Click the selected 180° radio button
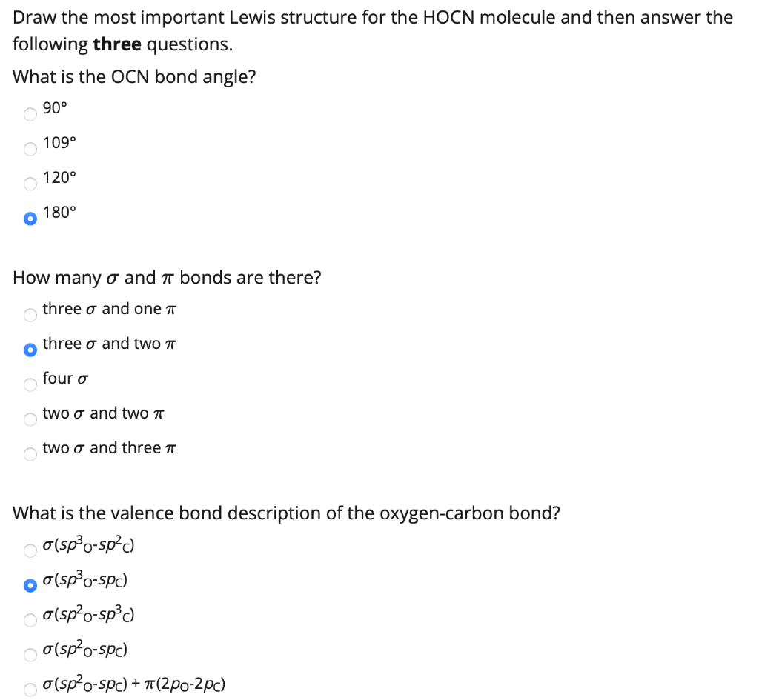This screenshot has width=759, height=700. [x=30, y=219]
